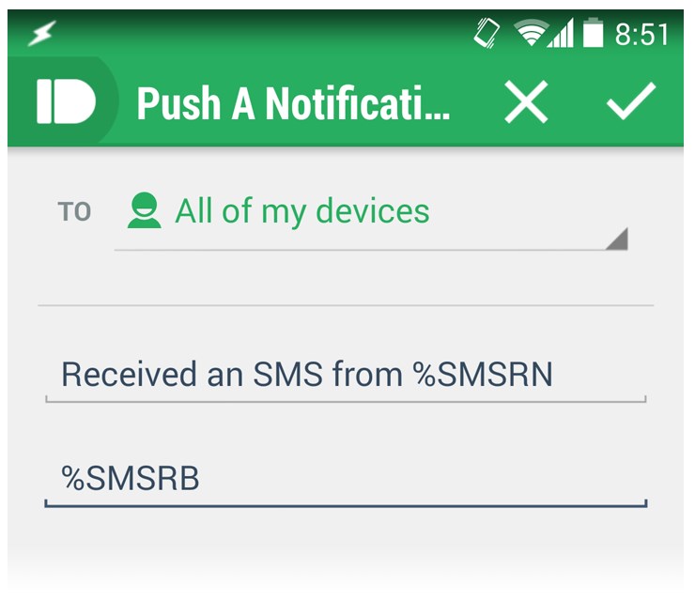This screenshot has width=695, height=616.
Task: Focus the '%SMSRB' message body field
Action: (x=346, y=481)
